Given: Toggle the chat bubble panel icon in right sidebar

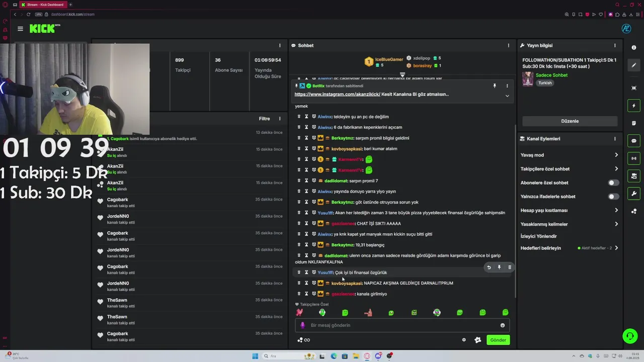Looking at the screenshot, I should [x=634, y=141].
